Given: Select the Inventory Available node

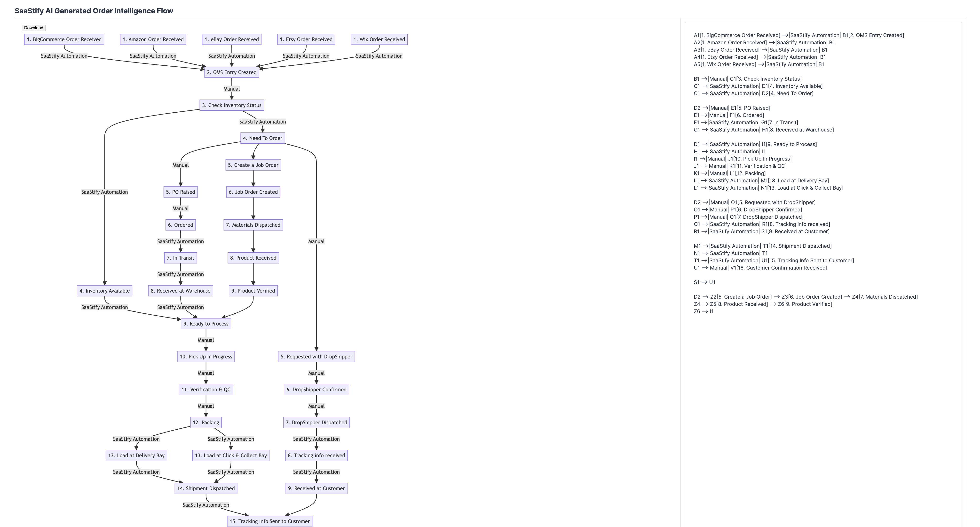Looking at the screenshot, I should coord(104,291).
